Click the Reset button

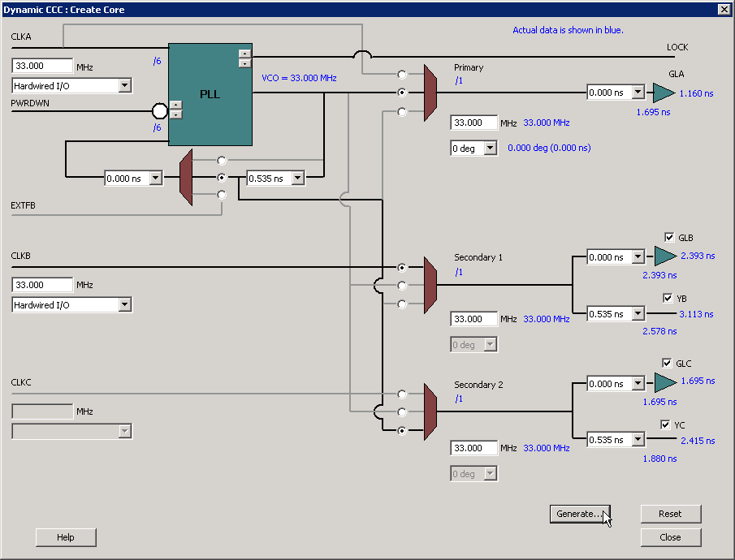[671, 514]
